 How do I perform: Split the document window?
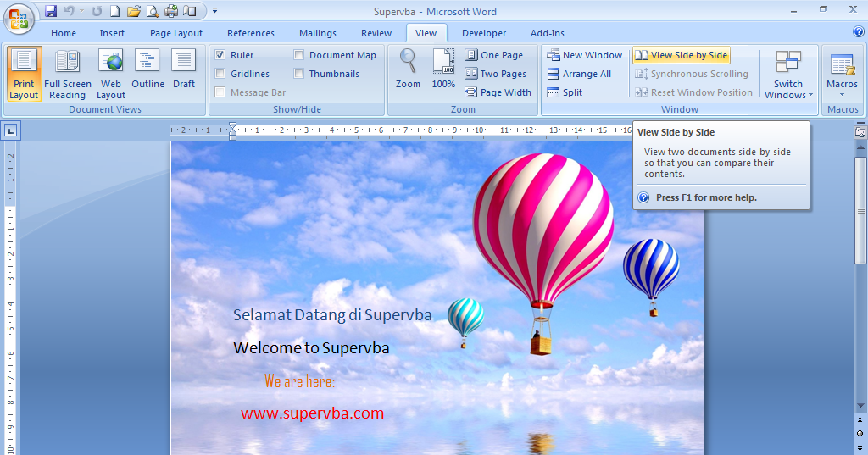tap(565, 92)
